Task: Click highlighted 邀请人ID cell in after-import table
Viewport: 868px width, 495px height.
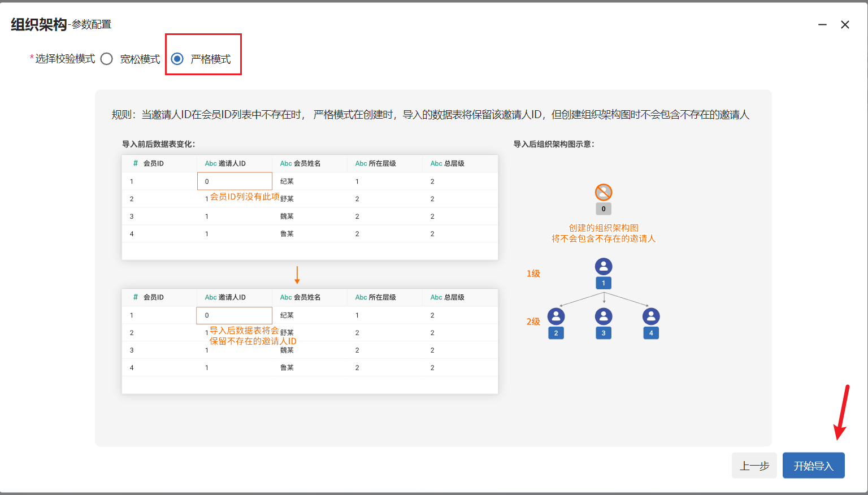Action: (235, 315)
